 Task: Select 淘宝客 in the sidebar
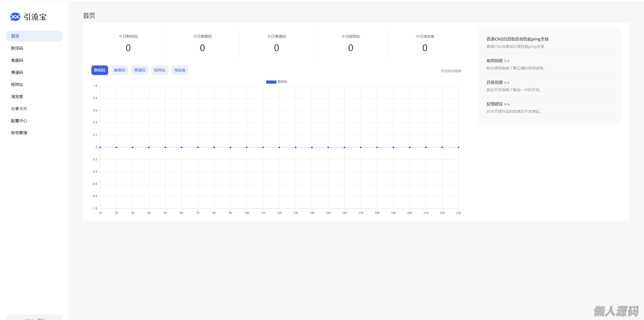click(17, 97)
